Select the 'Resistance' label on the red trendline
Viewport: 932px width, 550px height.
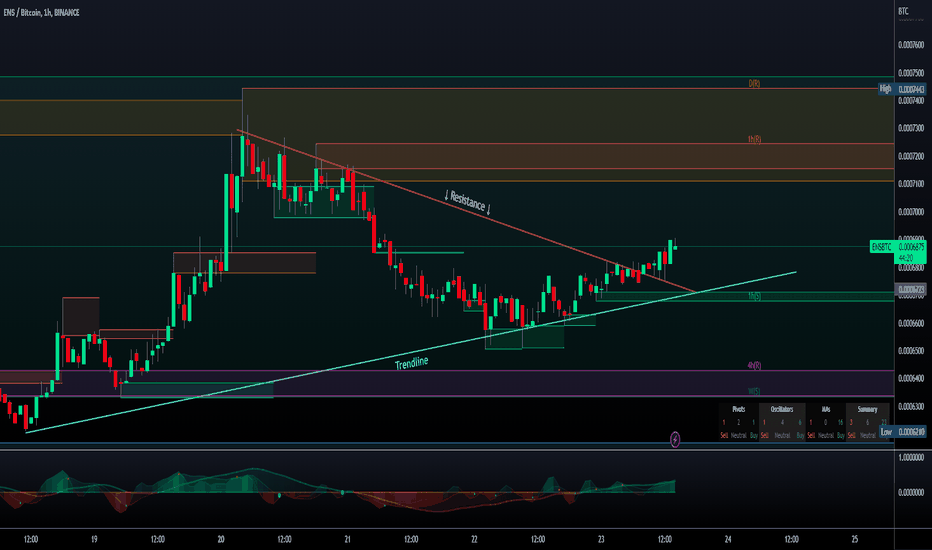pyautogui.click(x=468, y=202)
